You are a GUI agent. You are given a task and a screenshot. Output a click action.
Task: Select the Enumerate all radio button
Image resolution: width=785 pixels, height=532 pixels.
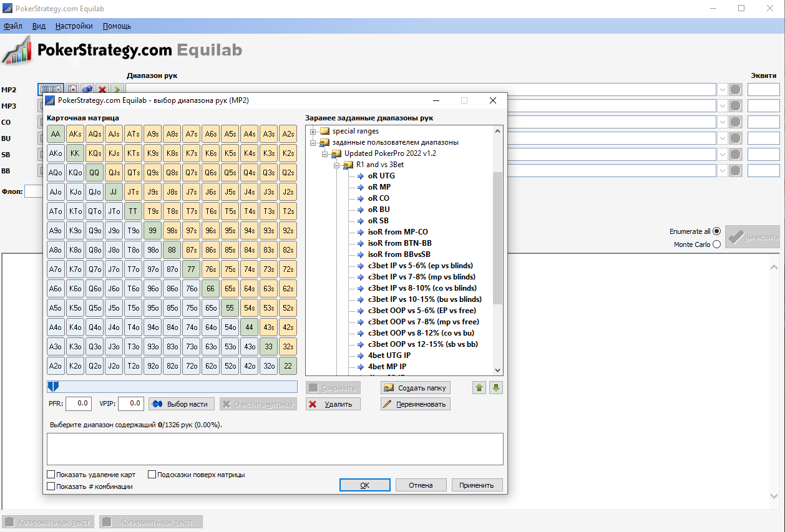716,231
